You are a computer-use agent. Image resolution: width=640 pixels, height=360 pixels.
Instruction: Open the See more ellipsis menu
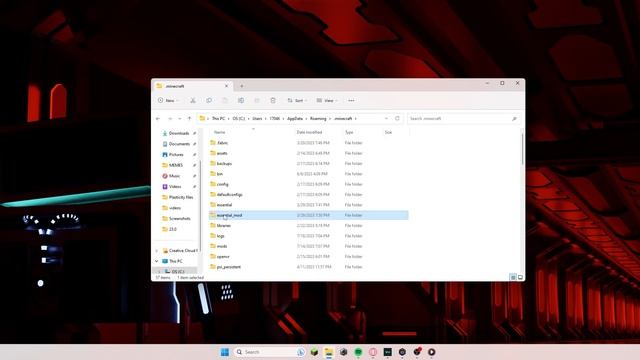point(351,100)
